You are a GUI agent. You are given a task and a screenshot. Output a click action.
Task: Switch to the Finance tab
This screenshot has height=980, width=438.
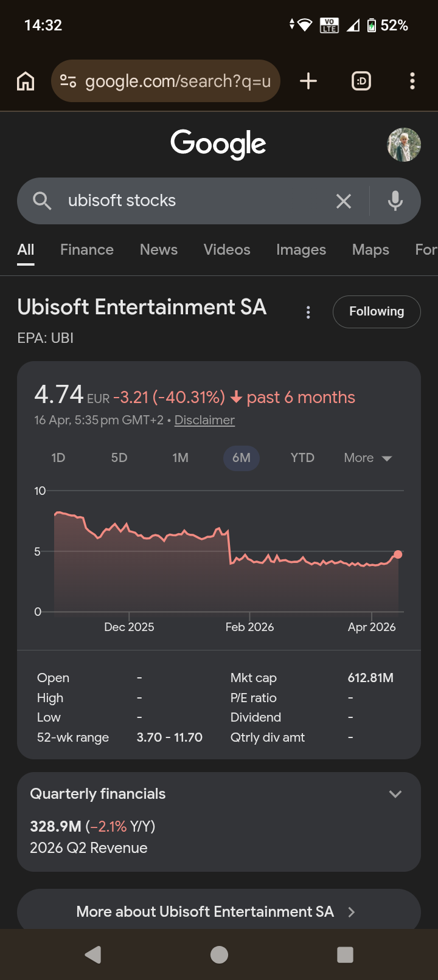pos(87,250)
